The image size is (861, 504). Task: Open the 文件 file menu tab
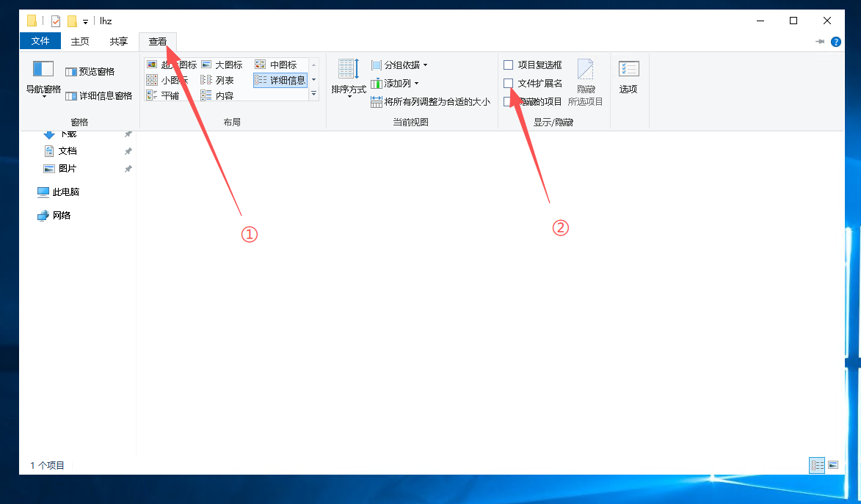click(40, 40)
